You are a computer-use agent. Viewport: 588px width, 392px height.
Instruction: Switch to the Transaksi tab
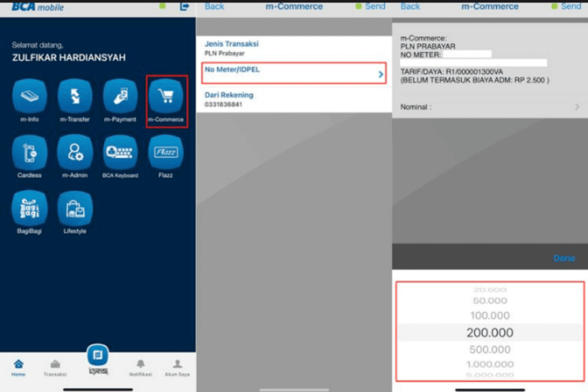pos(55,367)
